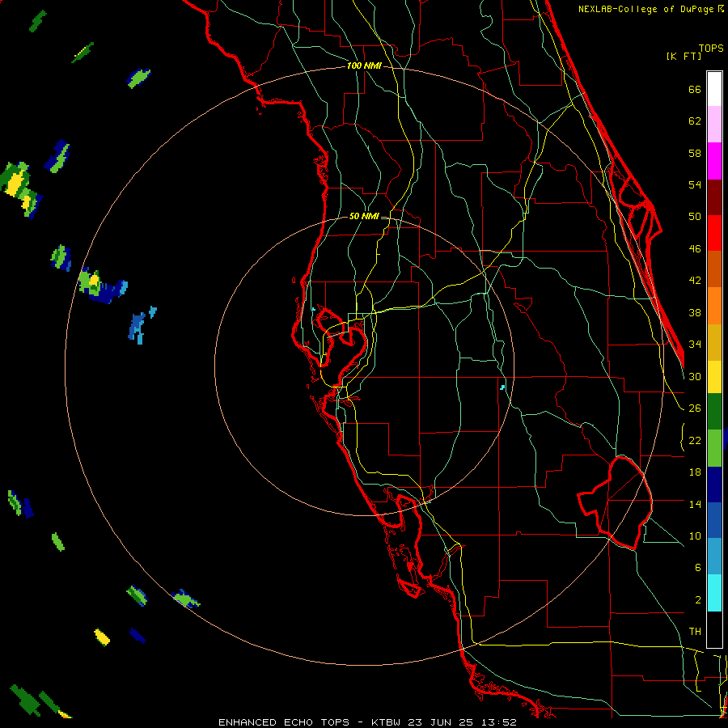This screenshot has width=728, height=728.
Task: Click the '14' scale value label
Action: tap(695, 504)
